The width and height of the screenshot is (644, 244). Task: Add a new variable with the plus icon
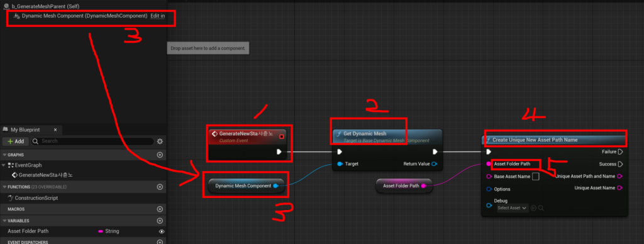[x=160, y=221]
